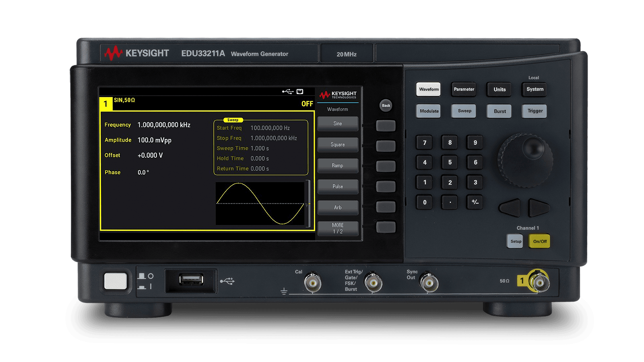Click the yellow channel 1 tab
The image size is (644, 362).
tap(106, 104)
